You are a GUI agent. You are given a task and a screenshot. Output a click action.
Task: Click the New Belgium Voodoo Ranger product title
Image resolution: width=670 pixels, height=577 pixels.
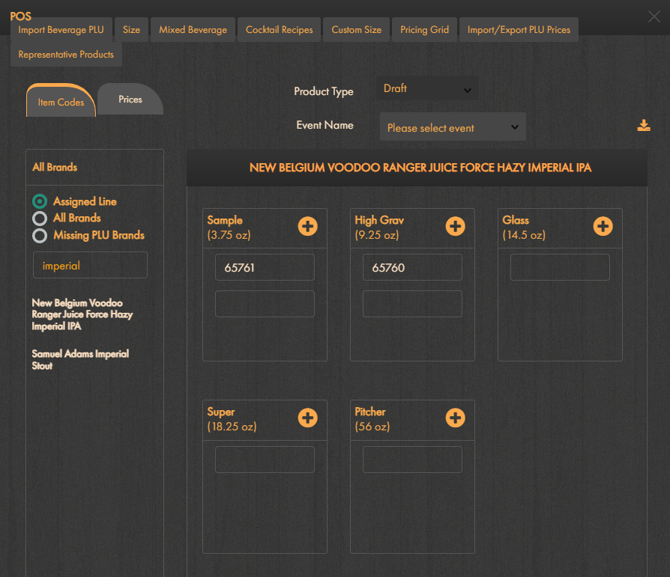coord(420,168)
